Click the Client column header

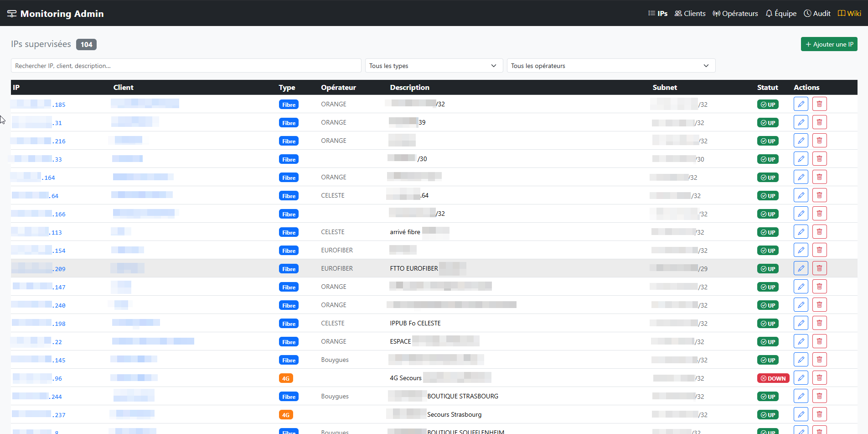coord(123,87)
